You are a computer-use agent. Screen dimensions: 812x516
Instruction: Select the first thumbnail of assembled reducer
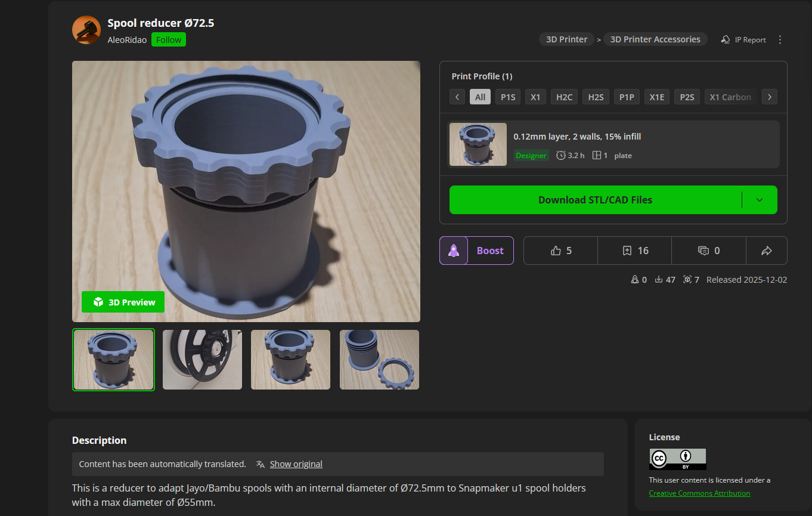pos(113,360)
